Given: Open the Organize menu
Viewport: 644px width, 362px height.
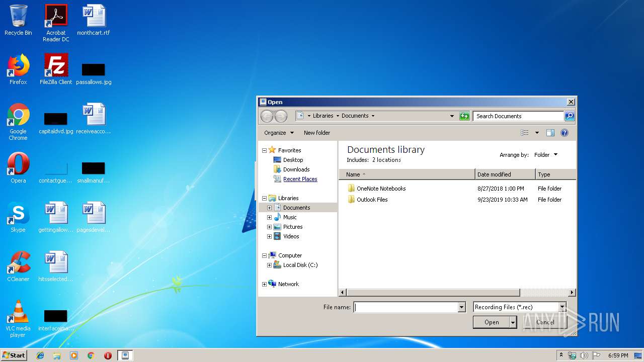Looking at the screenshot, I should pyautogui.click(x=279, y=133).
